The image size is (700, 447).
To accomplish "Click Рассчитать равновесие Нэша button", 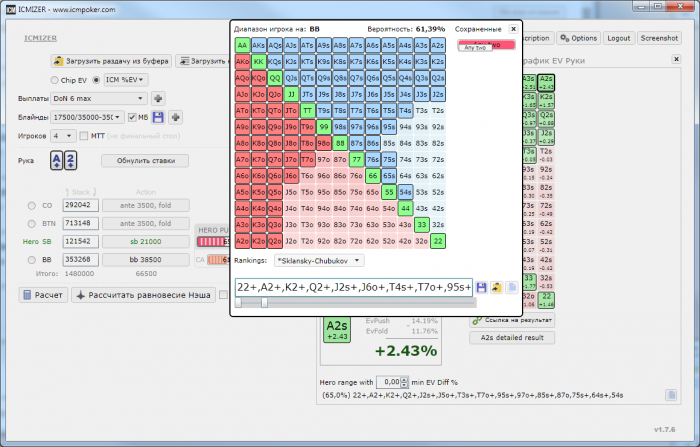I will pos(143,295).
